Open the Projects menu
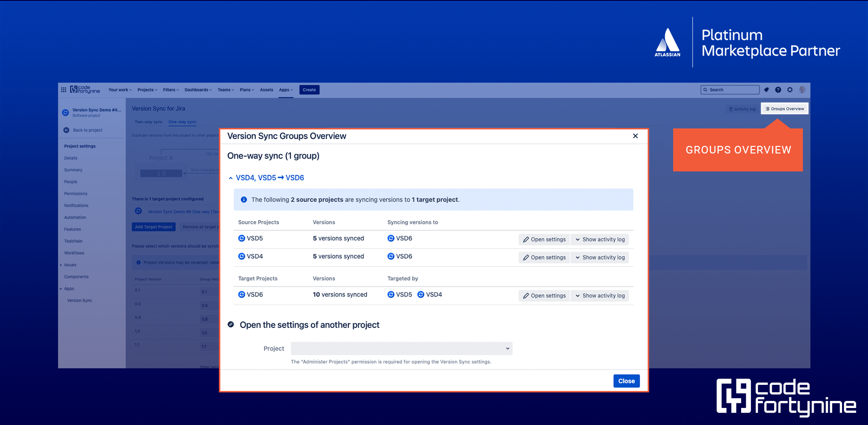Screen dimensions: 868x425 [x=147, y=90]
